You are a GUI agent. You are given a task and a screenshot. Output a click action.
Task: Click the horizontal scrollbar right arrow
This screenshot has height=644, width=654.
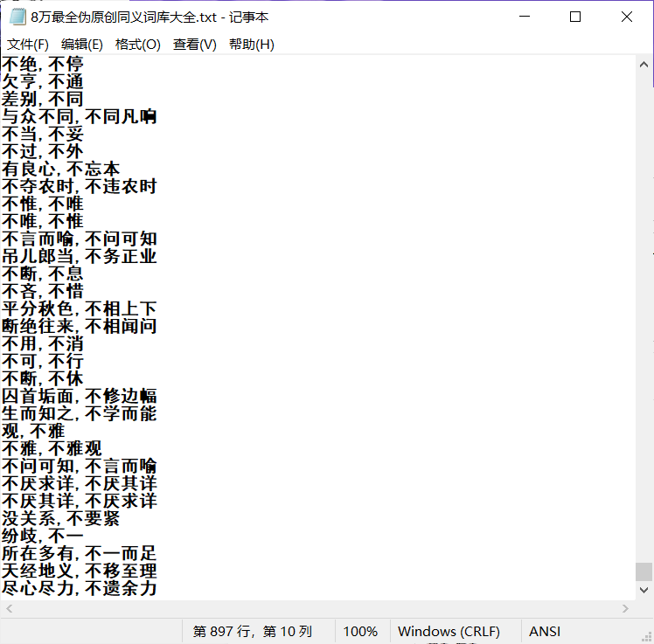click(x=625, y=608)
